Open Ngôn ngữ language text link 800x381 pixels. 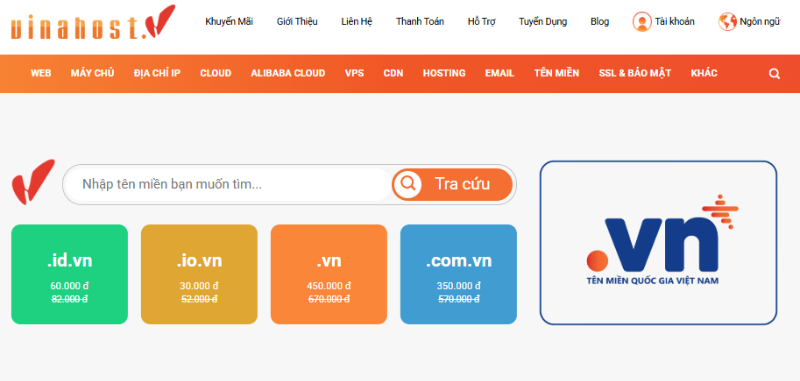tap(760, 22)
